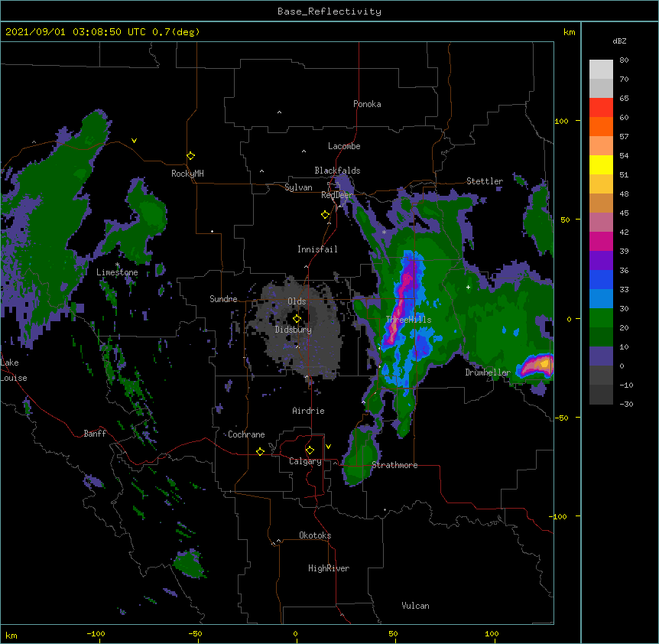The height and width of the screenshot is (644, 659).
Task: Click yellow V marker east of Calgary
Action: (328, 447)
